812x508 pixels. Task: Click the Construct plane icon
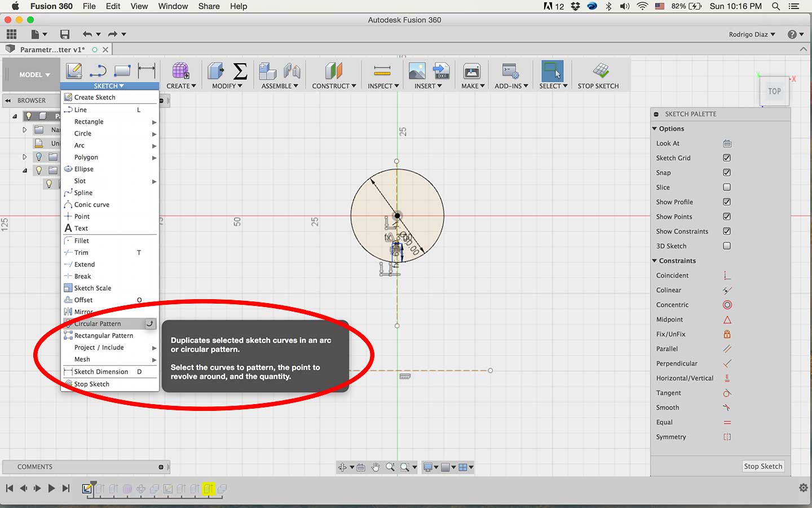click(334, 71)
